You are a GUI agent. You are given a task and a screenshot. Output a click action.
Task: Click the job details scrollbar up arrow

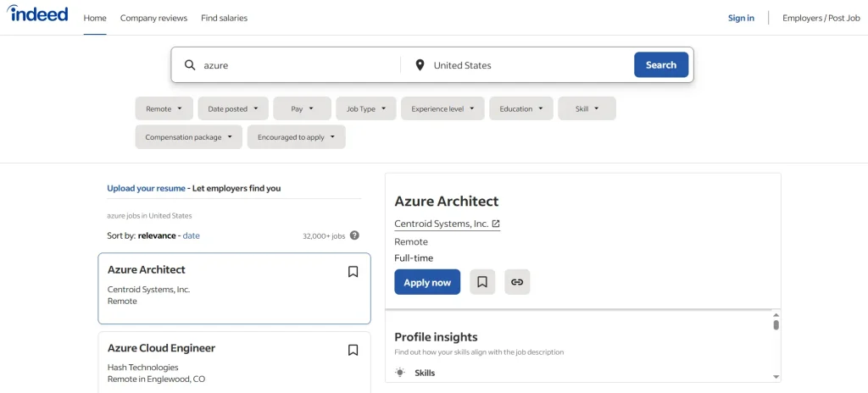pyautogui.click(x=776, y=315)
